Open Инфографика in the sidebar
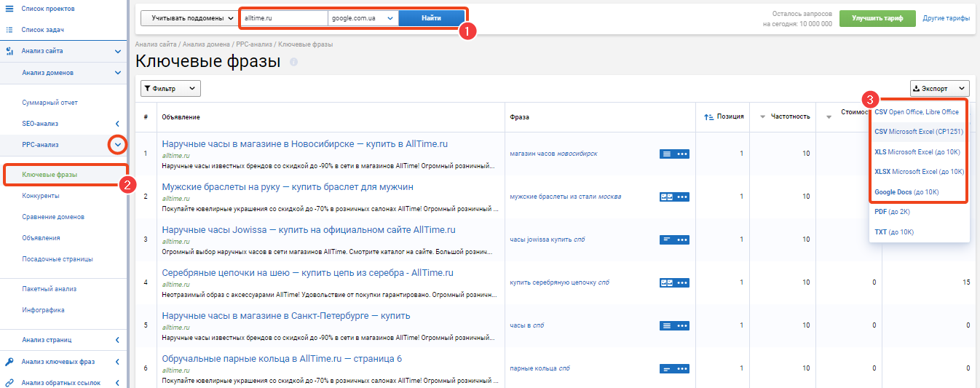The width and height of the screenshot is (980, 388). (x=43, y=310)
